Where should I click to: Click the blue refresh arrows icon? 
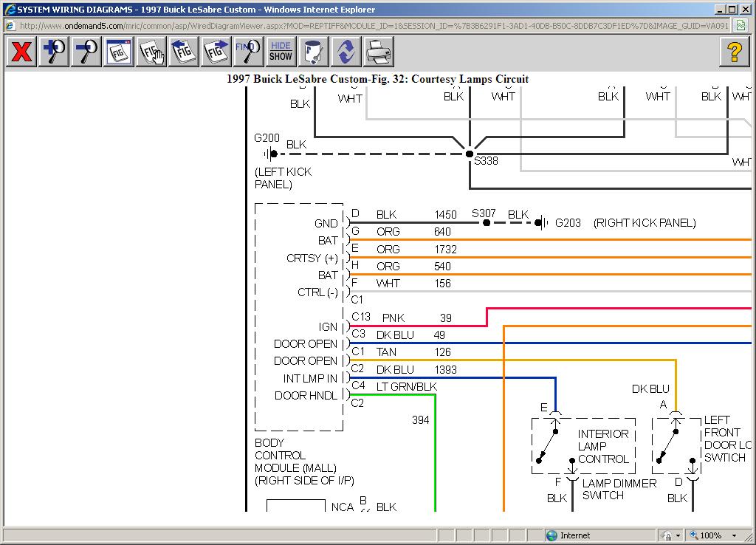(x=346, y=52)
